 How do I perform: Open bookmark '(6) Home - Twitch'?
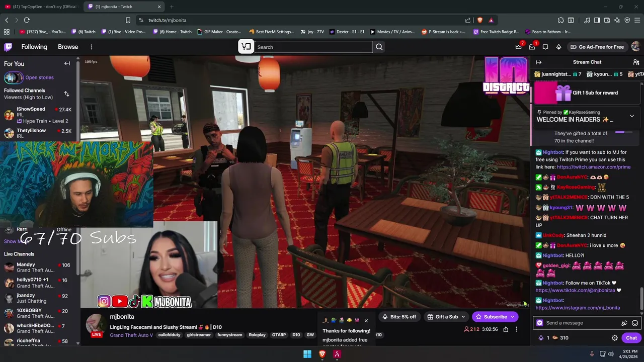pyautogui.click(x=172, y=32)
